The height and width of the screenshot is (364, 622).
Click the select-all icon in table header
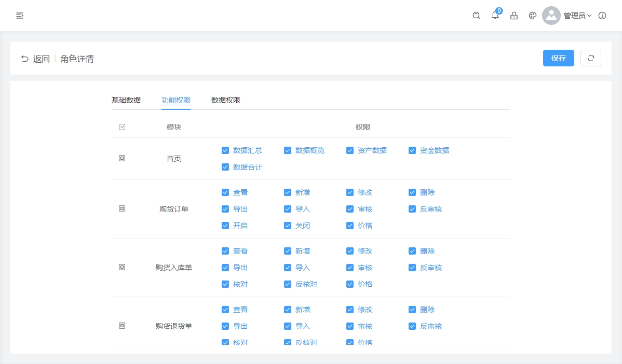click(122, 127)
